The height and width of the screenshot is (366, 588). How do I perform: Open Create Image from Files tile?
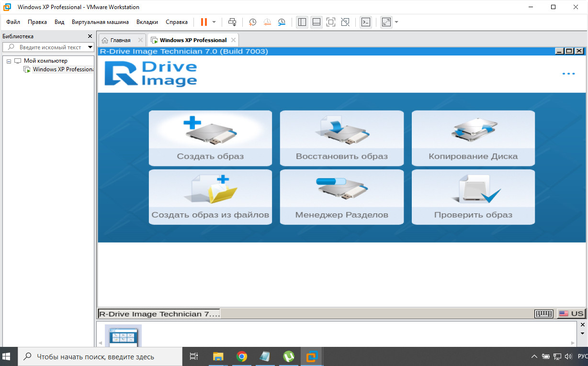[x=210, y=197]
